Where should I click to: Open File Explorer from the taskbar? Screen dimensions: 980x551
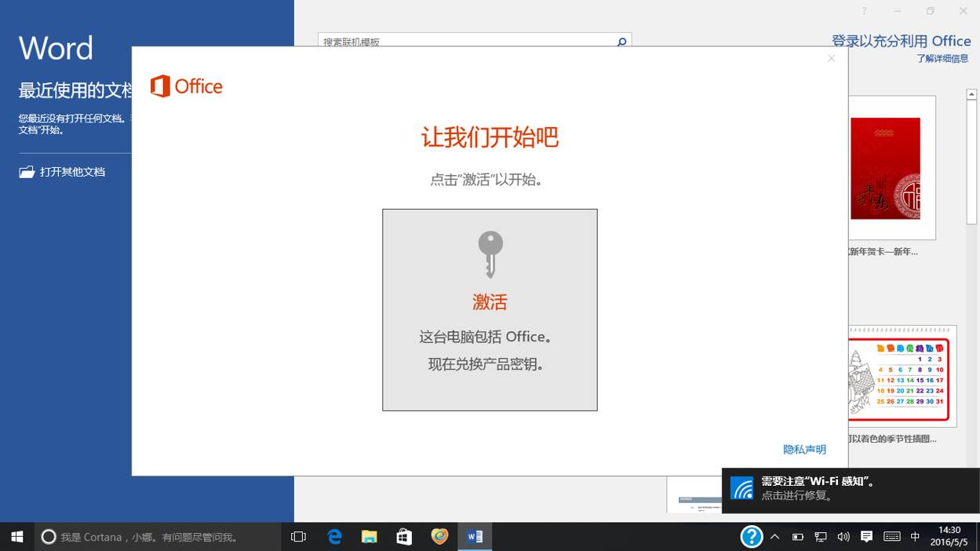coord(369,536)
